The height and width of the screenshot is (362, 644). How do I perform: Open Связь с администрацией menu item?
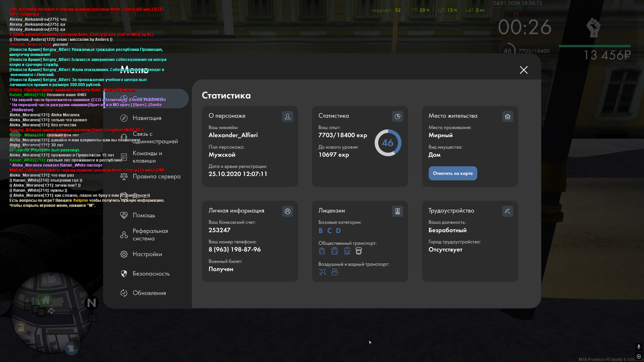click(155, 138)
